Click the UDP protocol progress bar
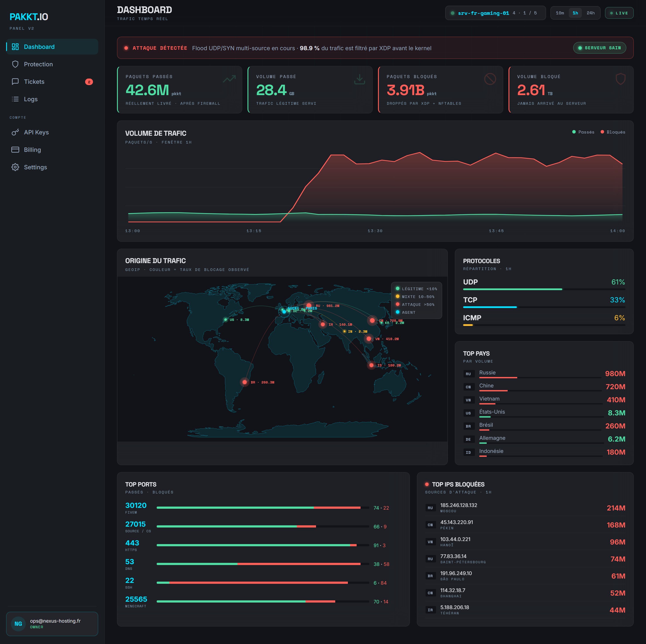This screenshot has width=646, height=644. coord(544,289)
